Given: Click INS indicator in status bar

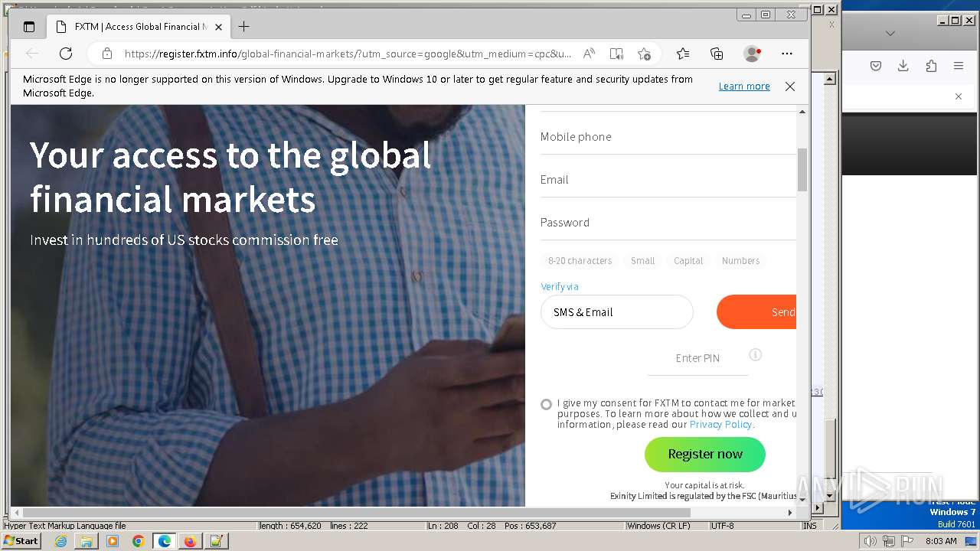Looking at the screenshot, I should pyautogui.click(x=809, y=526).
